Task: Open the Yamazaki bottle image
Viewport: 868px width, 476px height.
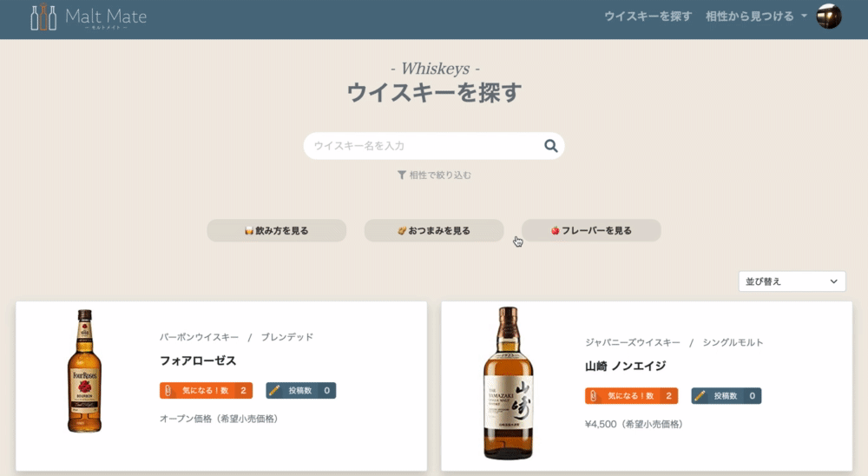Action: (508, 383)
